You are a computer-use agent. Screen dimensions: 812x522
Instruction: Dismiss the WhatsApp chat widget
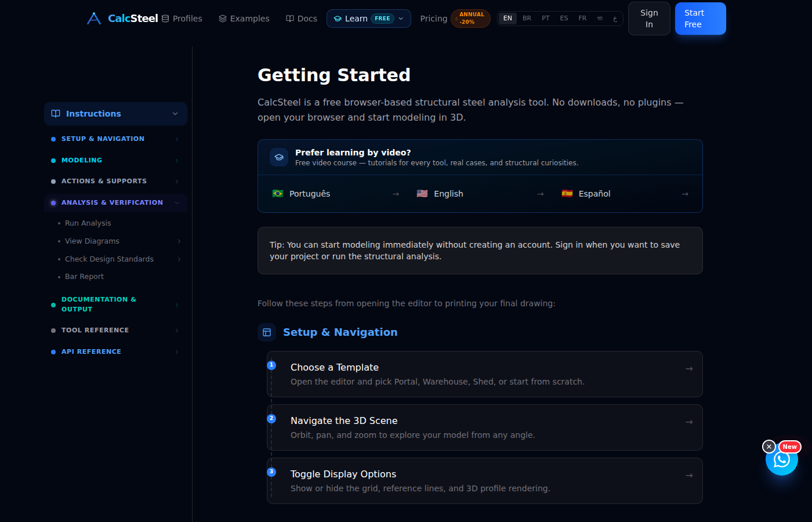(x=769, y=447)
